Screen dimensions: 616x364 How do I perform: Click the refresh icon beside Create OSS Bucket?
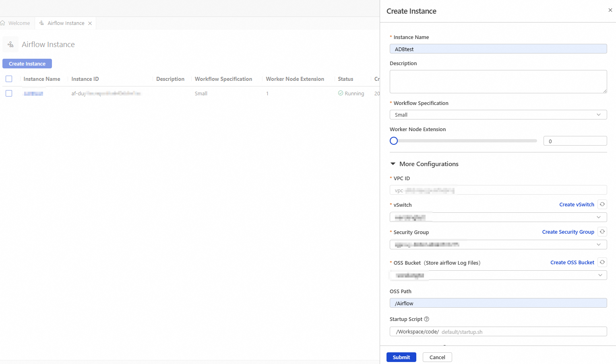click(602, 262)
